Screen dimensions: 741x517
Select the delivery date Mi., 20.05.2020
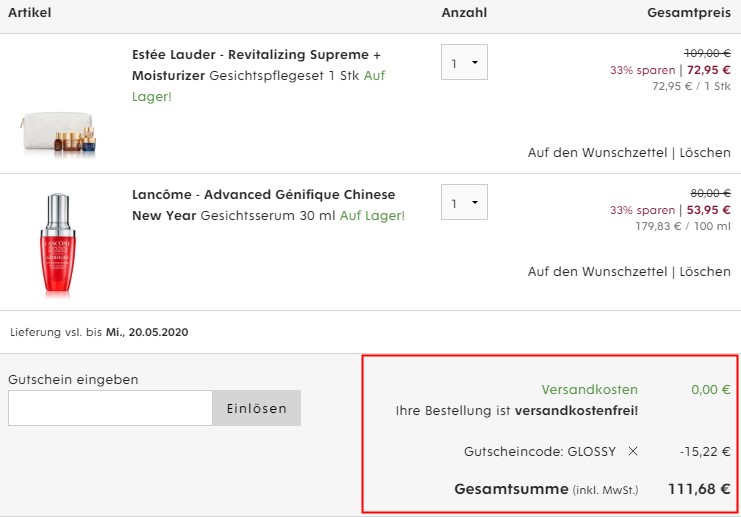tap(147, 332)
